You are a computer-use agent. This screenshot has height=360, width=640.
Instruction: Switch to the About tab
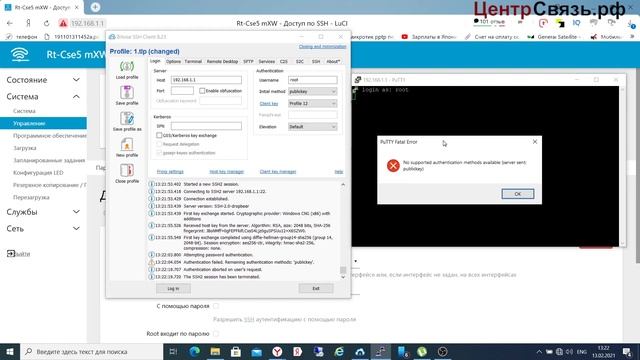[x=333, y=61]
